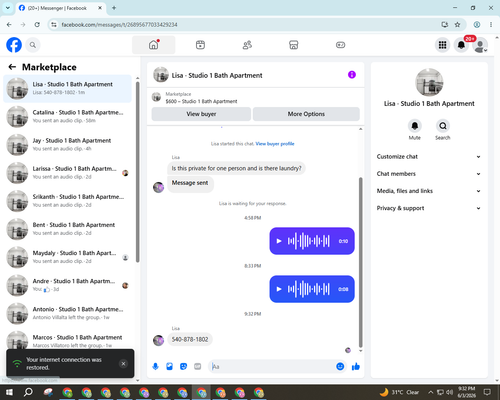The image size is (500, 400).
Task: Open the account profile picture menu
Action: (480, 45)
